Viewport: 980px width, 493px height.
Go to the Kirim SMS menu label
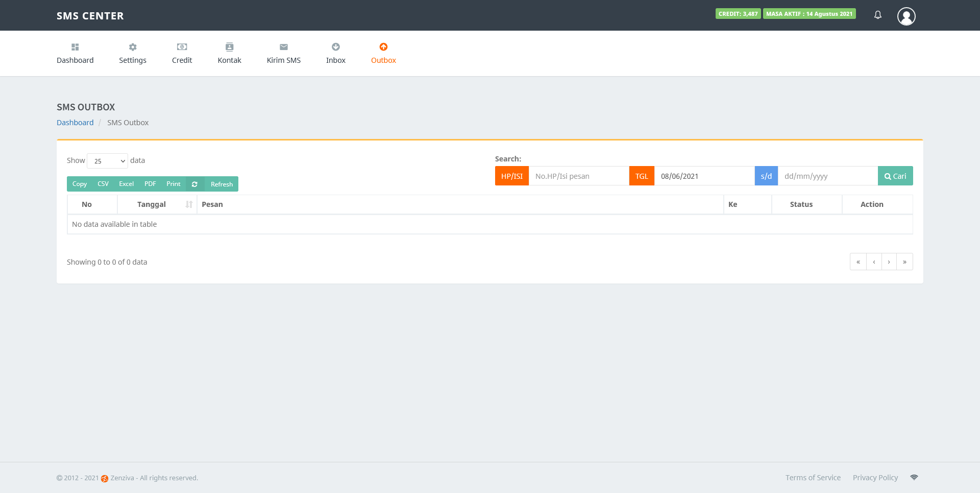point(284,60)
